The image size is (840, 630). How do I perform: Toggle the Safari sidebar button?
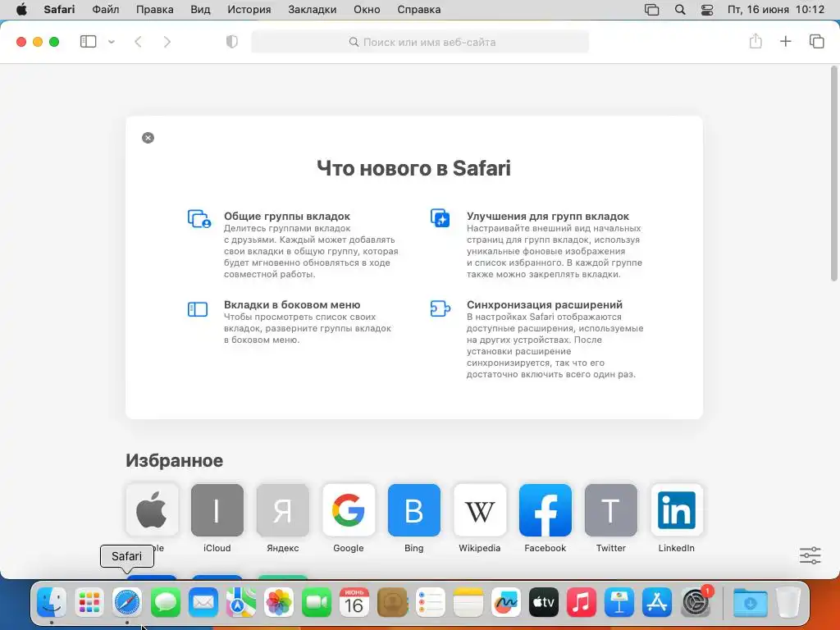click(x=88, y=42)
